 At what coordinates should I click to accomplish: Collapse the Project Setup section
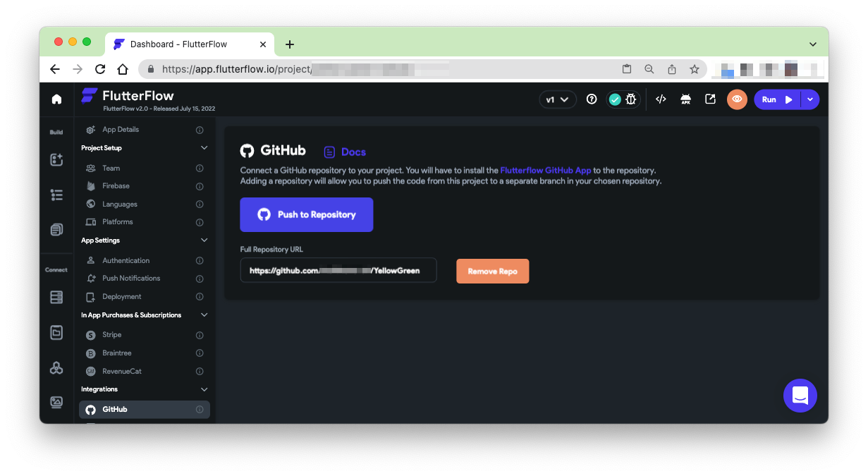(x=204, y=148)
